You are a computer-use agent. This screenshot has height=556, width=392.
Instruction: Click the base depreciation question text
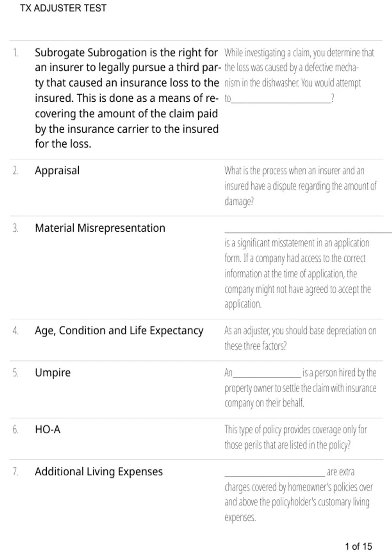(x=301, y=338)
